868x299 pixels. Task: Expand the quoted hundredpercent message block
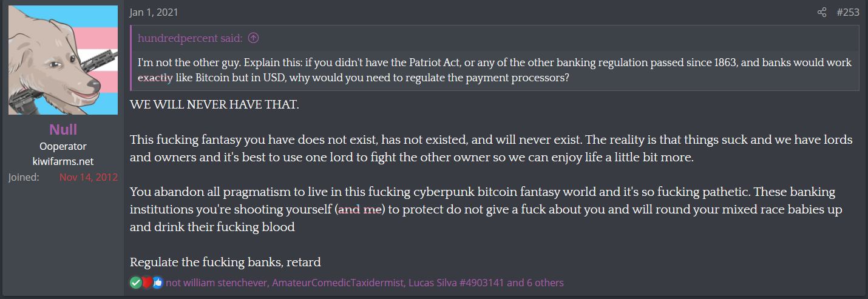(495, 70)
